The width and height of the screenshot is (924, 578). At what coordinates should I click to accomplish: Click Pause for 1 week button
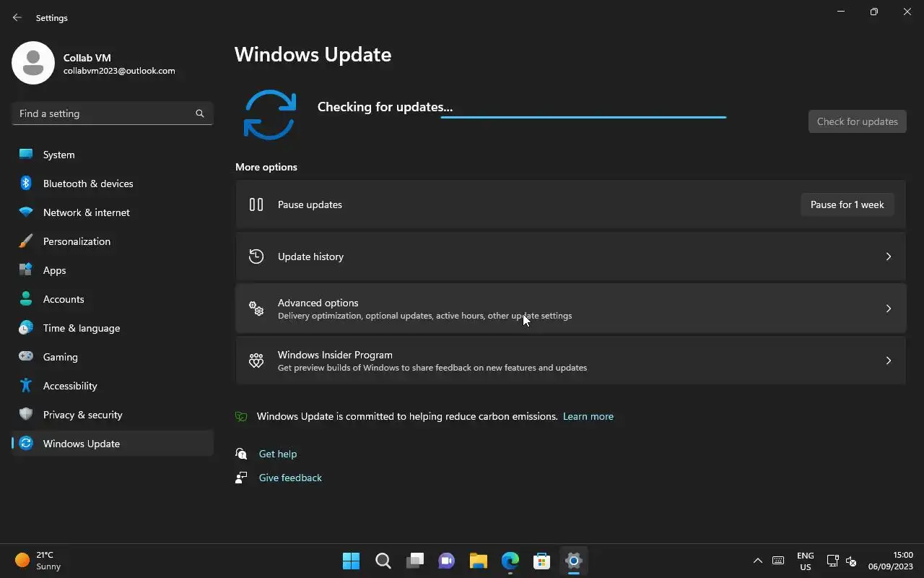point(847,204)
